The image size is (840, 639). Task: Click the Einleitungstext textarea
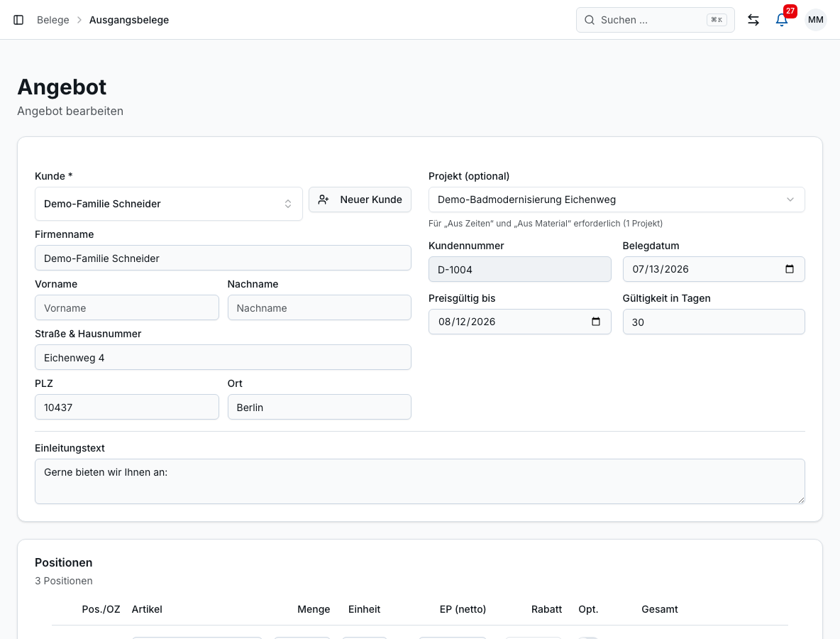point(420,481)
